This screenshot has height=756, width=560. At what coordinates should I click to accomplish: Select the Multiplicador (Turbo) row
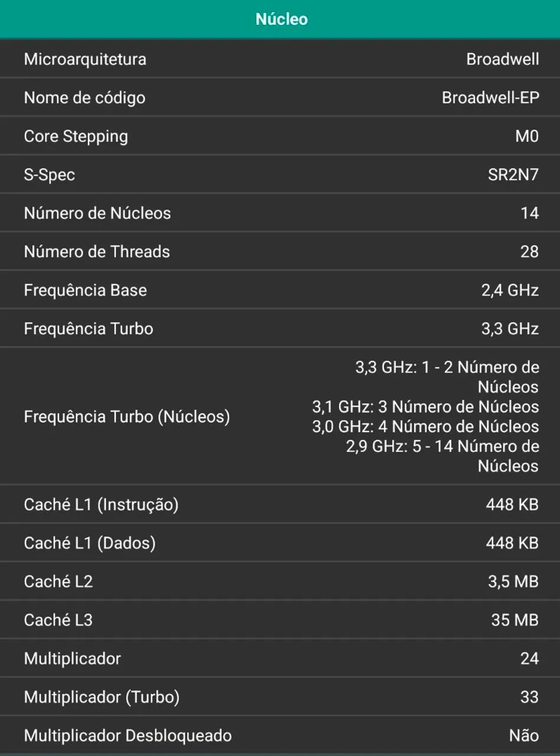click(x=280, y=697)
